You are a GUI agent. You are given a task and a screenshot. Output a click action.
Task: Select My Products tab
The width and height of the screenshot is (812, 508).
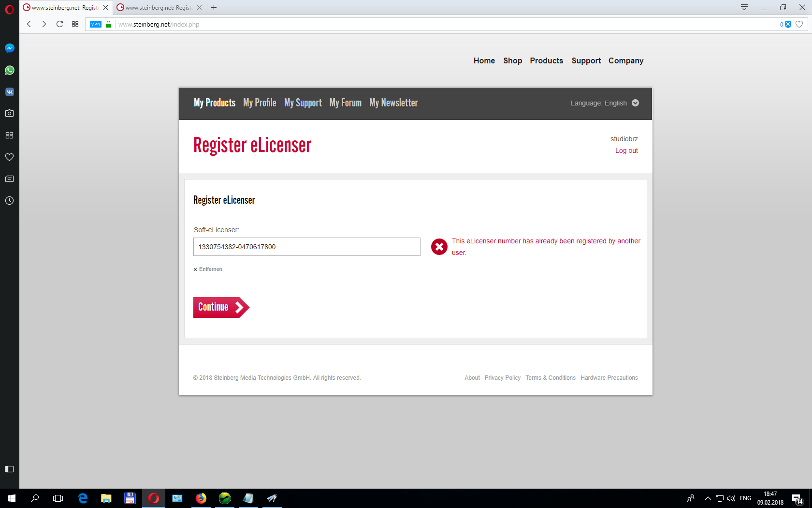point(215,103)
